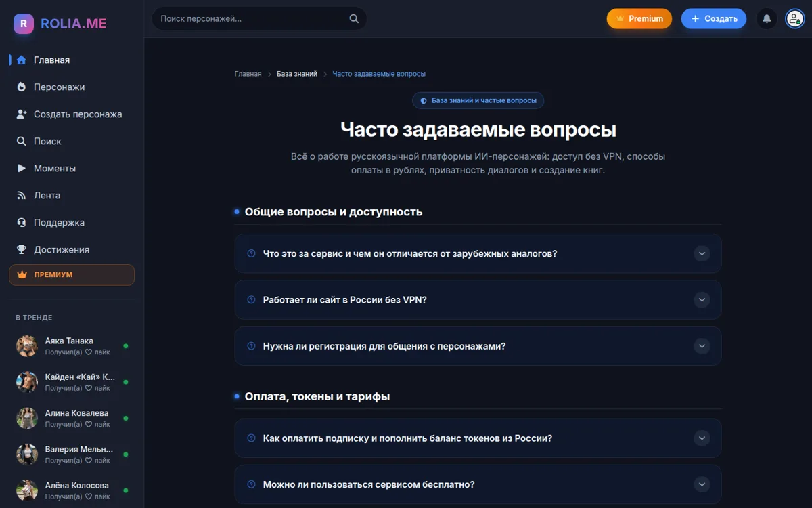Expand 'Нужна ли регистрация' chevron
812x508 pixels.
702,346
